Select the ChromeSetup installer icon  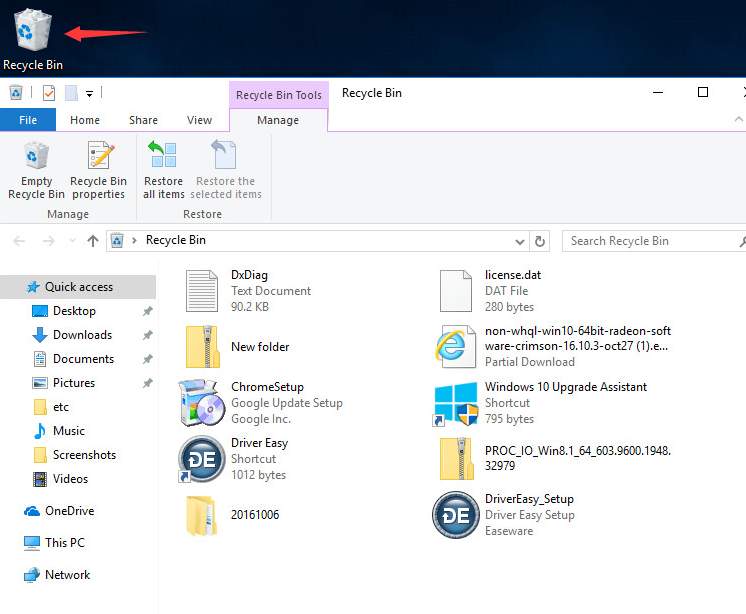pos(202,403)
